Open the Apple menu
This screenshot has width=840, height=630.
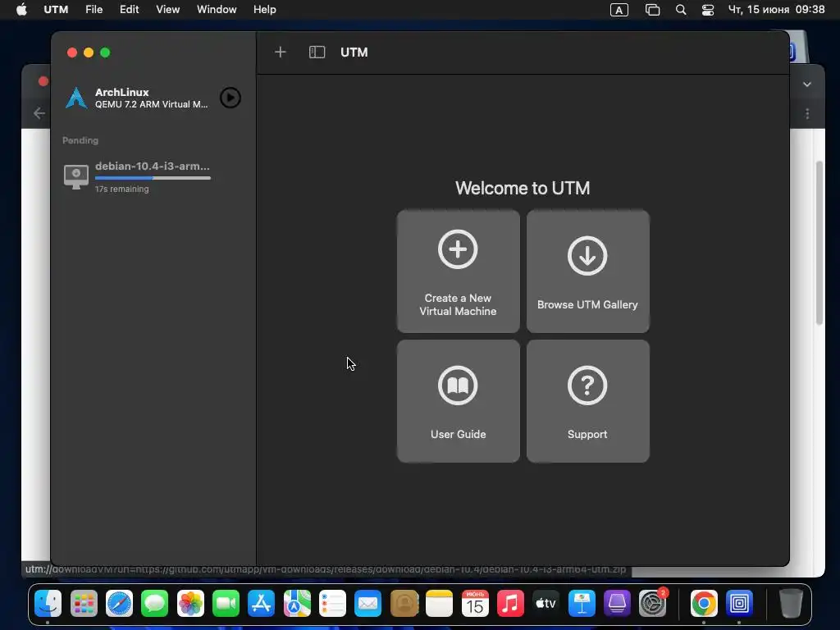pyautogui.click(x=21, y=10)
